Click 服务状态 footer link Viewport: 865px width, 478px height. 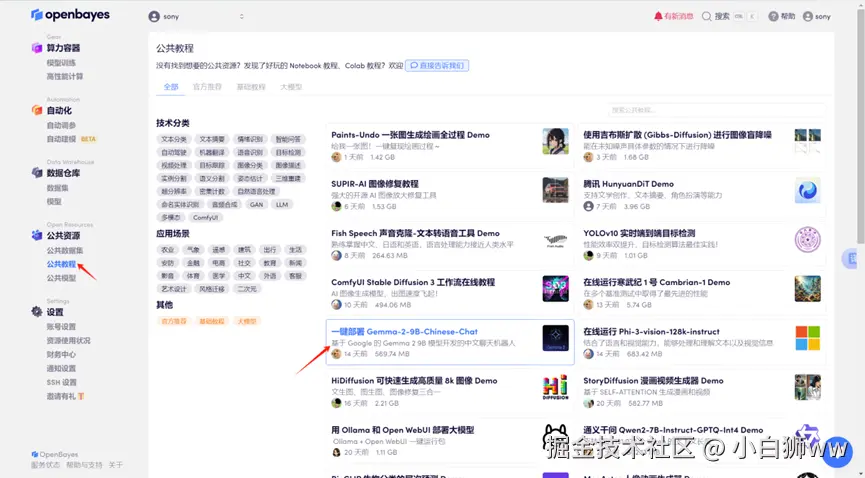(x=45, y=465)
